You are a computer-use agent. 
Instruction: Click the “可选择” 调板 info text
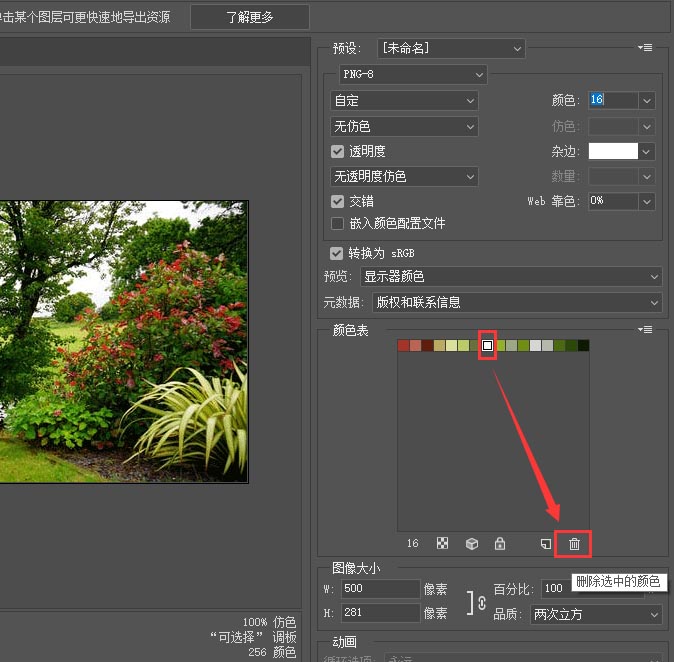pos(254,637)
